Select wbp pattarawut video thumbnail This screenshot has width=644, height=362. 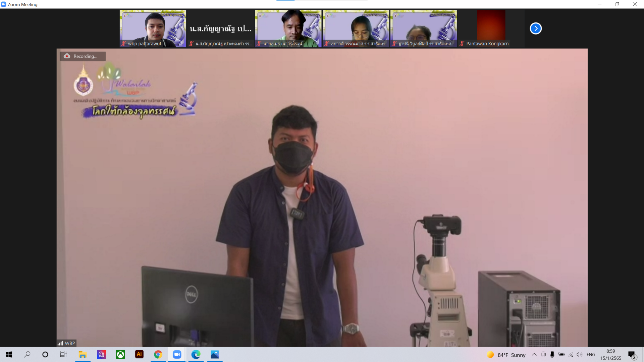point(153,28)
